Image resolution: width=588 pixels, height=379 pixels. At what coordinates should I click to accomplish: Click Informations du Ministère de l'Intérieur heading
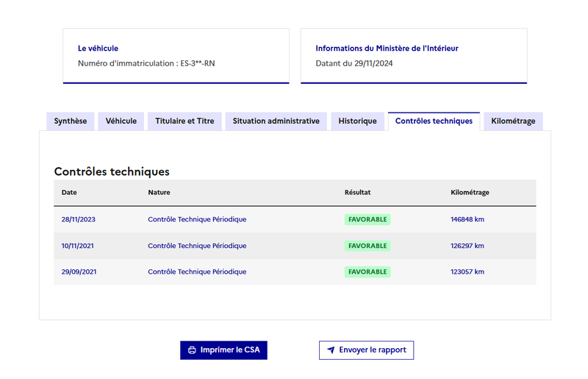coord(387,49)
